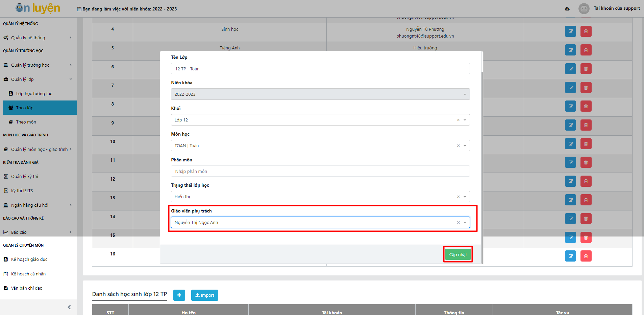
Task: Clear the Giáo viên phụ trách selection
Action: coord(458,223)
